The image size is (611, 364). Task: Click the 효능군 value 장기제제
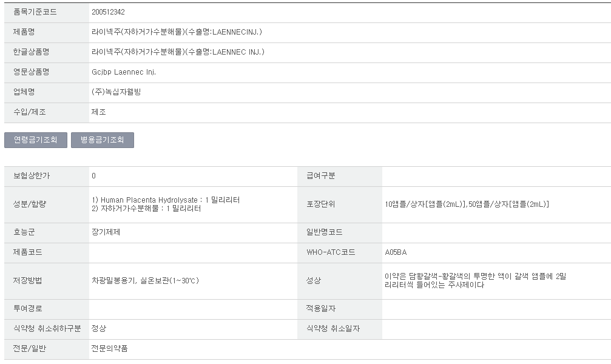tap(106, 232)
